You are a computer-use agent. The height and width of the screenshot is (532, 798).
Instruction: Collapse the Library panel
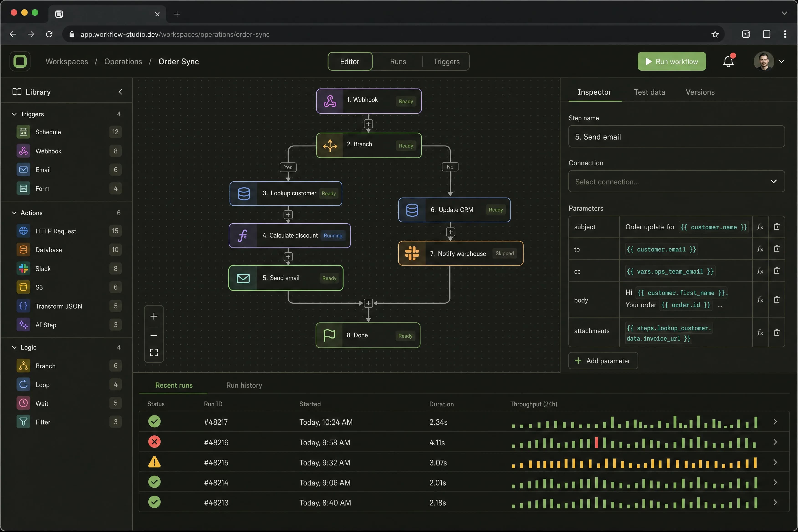coord(120,92)
